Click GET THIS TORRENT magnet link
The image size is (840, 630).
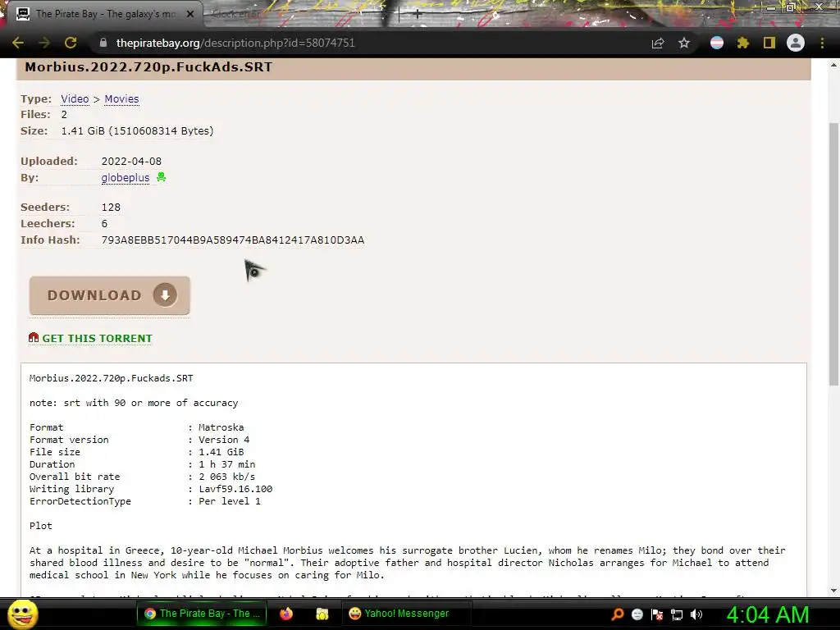click(97, 339)
